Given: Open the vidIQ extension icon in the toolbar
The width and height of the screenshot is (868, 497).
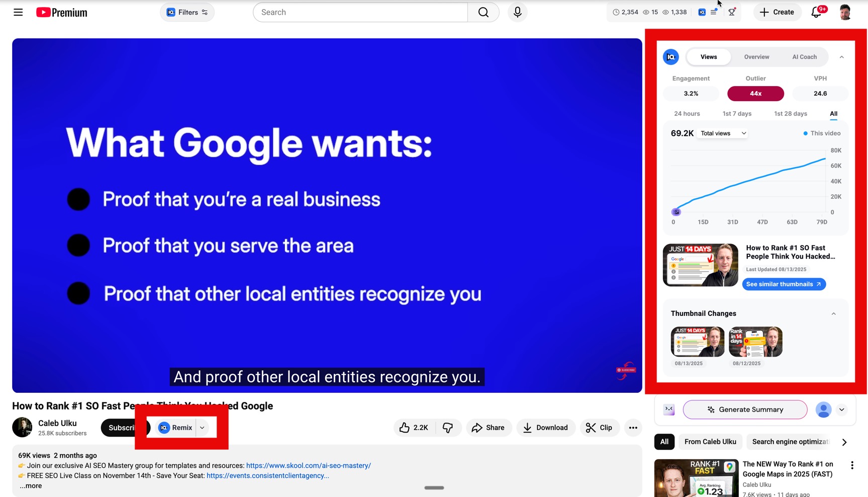Looking at the screenshot, I should [702, 12].
